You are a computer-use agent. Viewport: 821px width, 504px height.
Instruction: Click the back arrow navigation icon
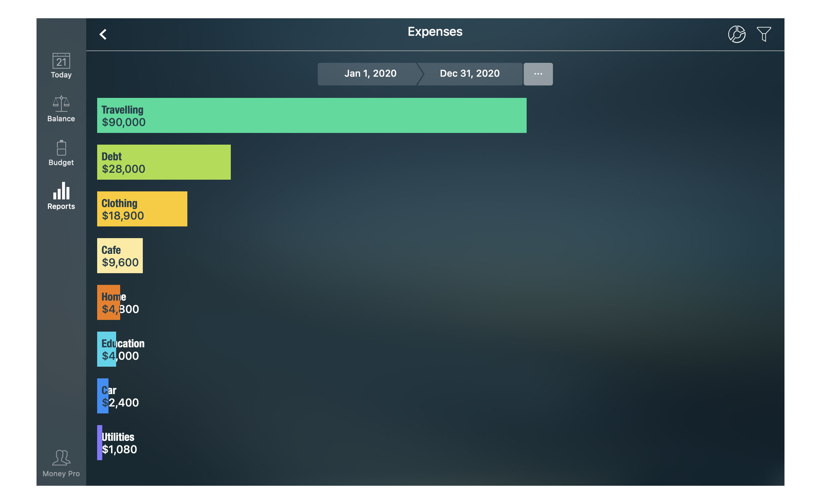pos(104,34)
